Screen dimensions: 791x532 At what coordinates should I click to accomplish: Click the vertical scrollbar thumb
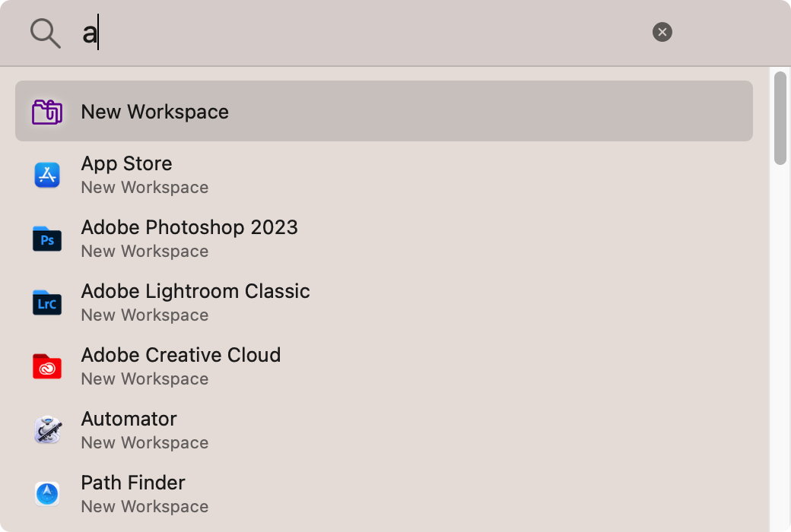780,118
